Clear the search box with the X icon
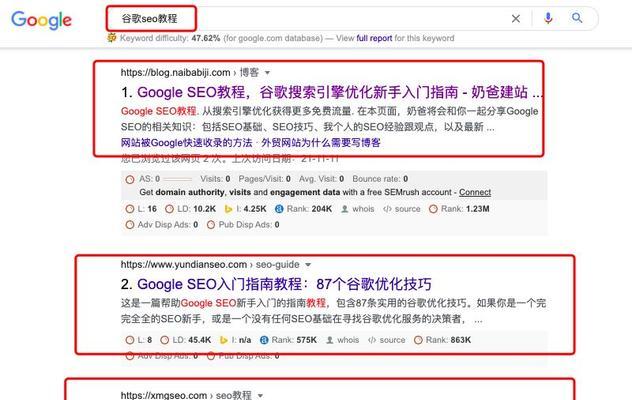Image resolution: width=632 pixels, height=400 pixels. pos(516,19)
